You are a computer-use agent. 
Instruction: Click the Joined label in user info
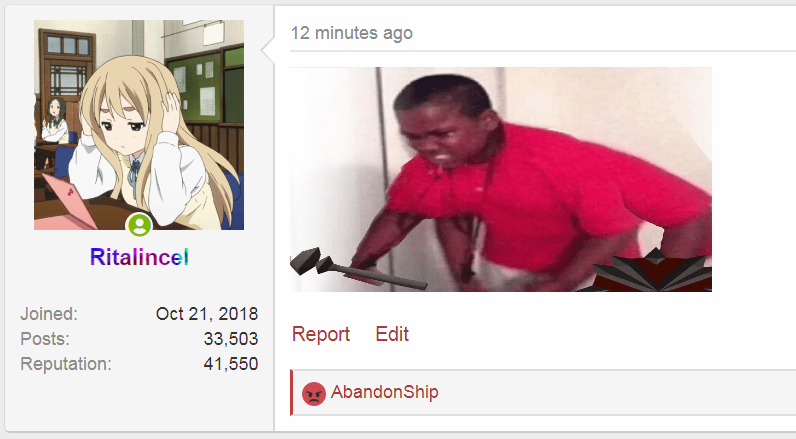(49, 314)
